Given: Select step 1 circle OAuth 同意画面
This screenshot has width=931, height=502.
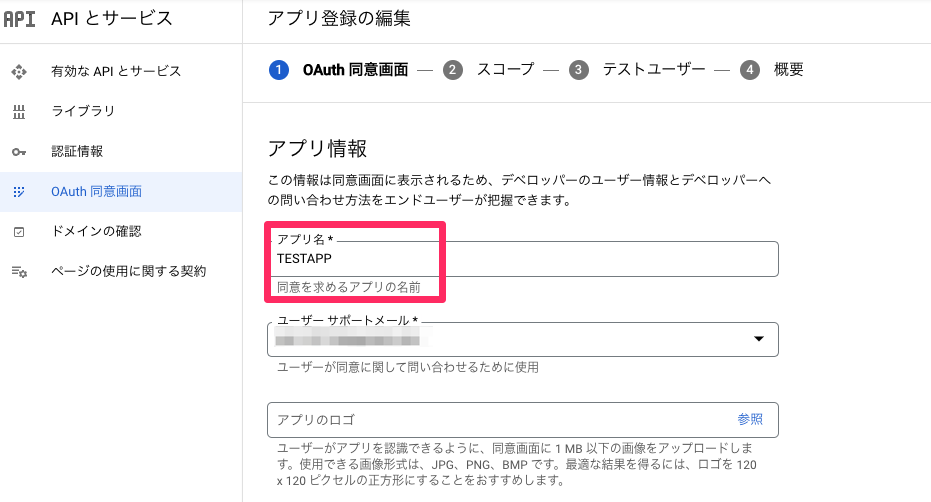Looking at the screenshot, I should pyautogui.click(x=278, y=70).
